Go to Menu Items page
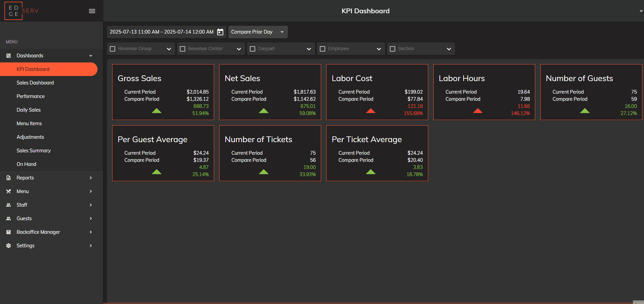644x304 pixels. pyautogui.click(x=29, y=123)
